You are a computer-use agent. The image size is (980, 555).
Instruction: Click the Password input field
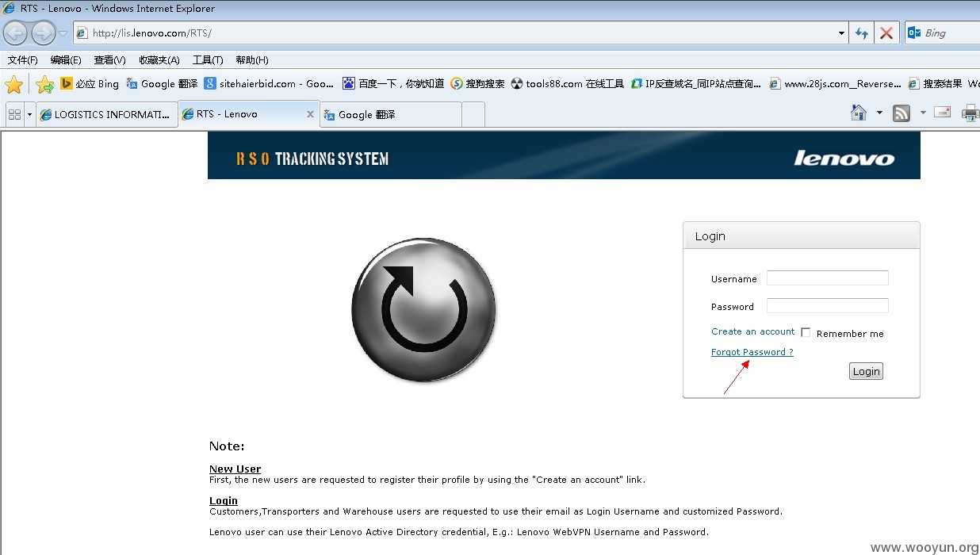pos(827,306)
